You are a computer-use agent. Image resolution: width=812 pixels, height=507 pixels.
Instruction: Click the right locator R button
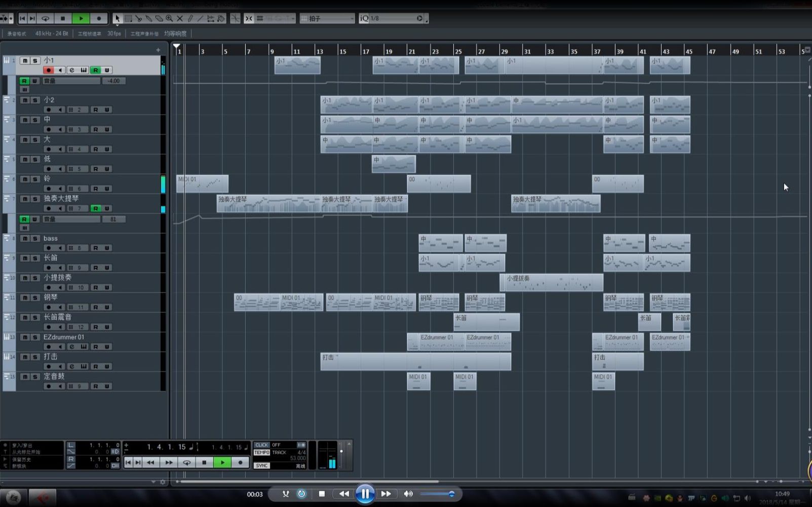[x=71, y=459]
